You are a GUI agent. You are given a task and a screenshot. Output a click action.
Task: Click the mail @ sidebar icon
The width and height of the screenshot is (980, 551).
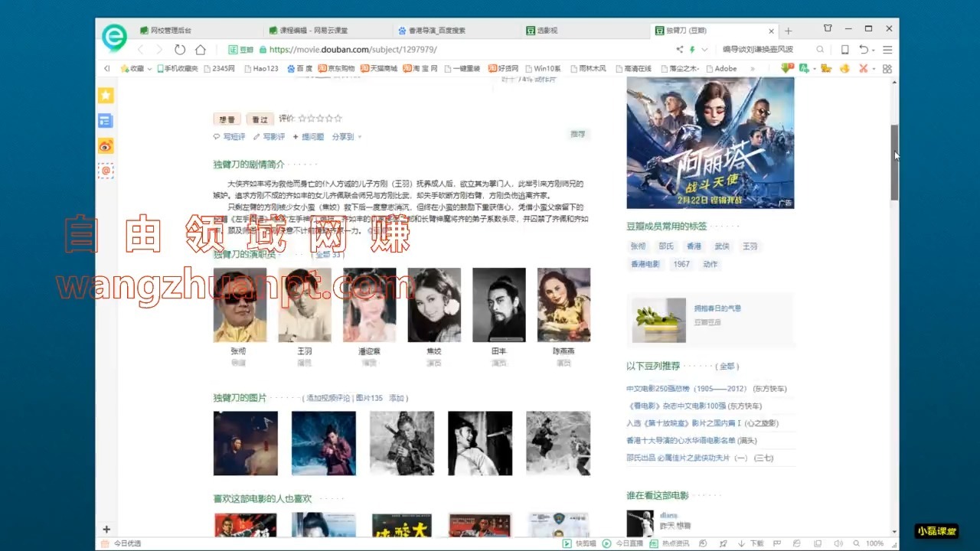click(106, 171)
